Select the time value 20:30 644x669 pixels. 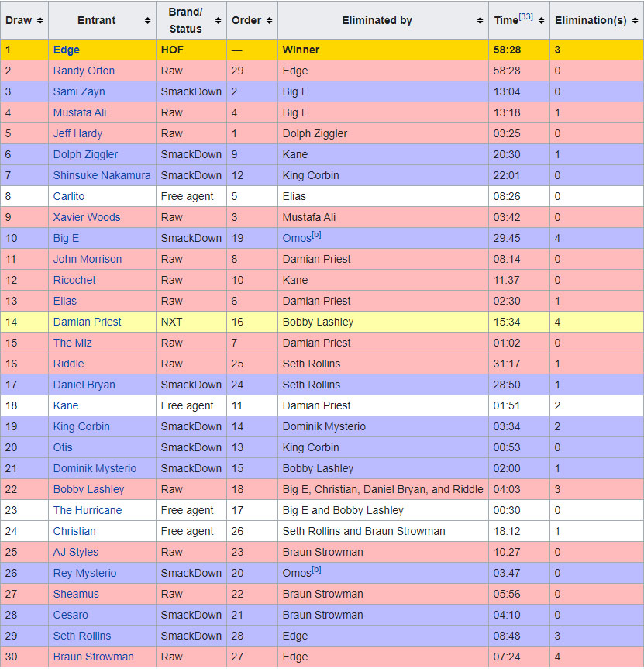point(507,154)
